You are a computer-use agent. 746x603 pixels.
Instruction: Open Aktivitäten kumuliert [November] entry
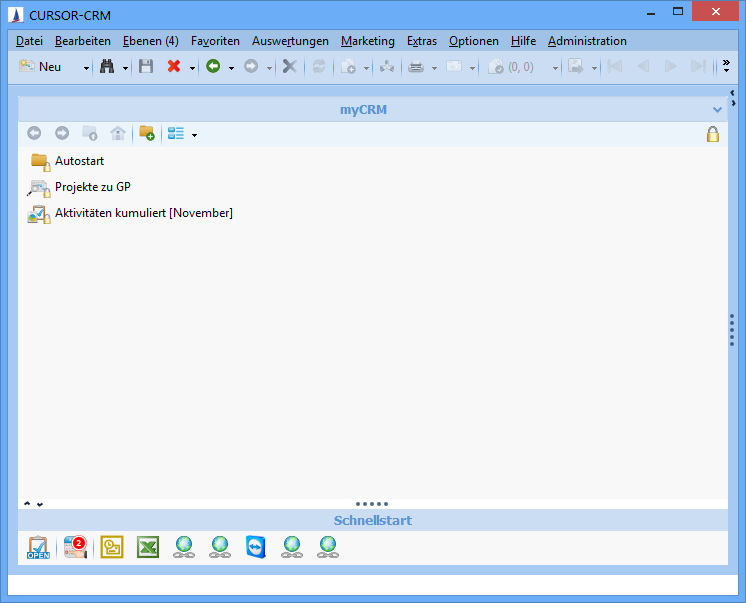[x=143, y=213]
